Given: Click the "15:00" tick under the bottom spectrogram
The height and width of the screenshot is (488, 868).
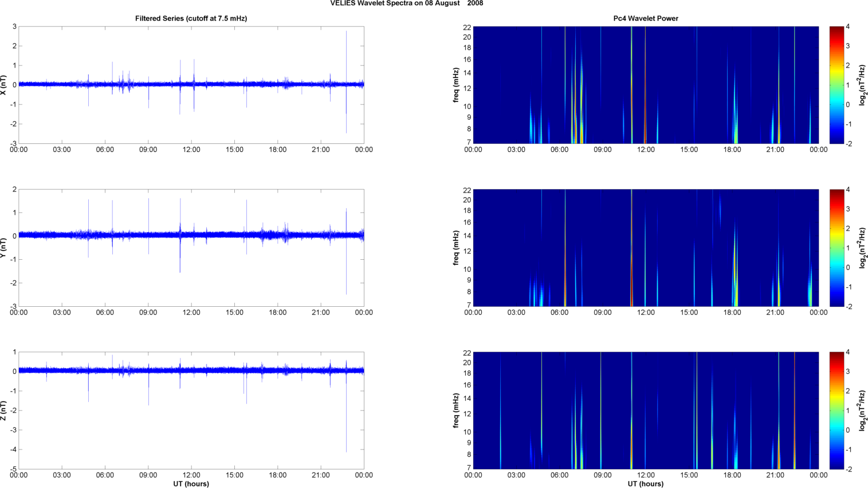Looking at the screenshot, I should 689,475.
